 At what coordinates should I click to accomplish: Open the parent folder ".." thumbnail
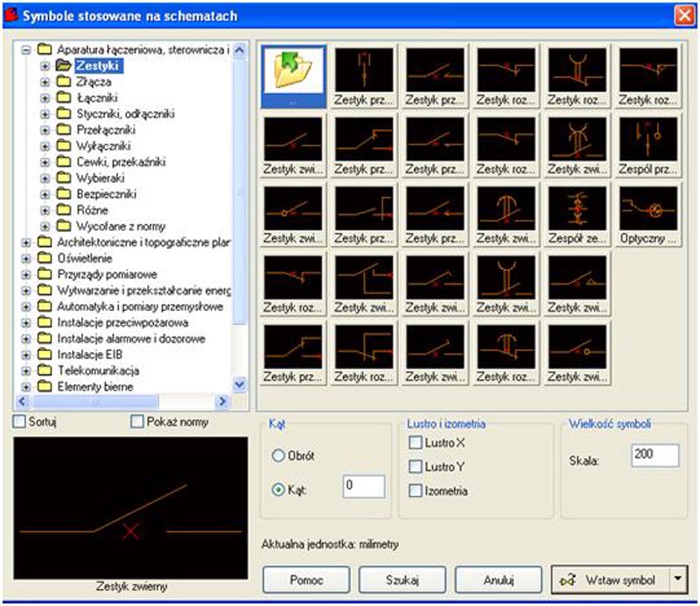pos(293,76)
